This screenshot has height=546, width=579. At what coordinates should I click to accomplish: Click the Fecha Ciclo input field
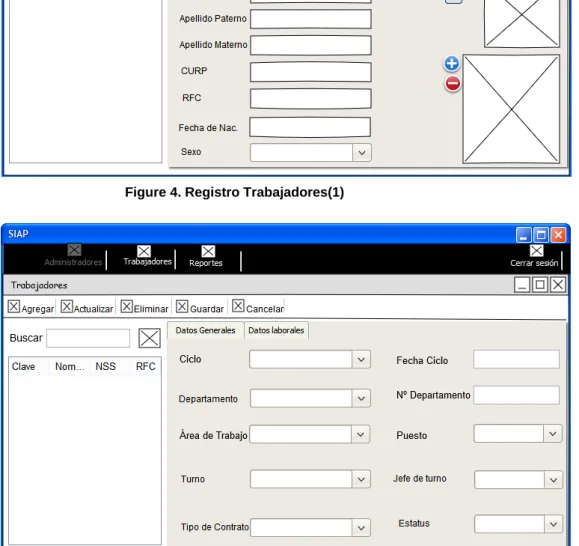516,360
